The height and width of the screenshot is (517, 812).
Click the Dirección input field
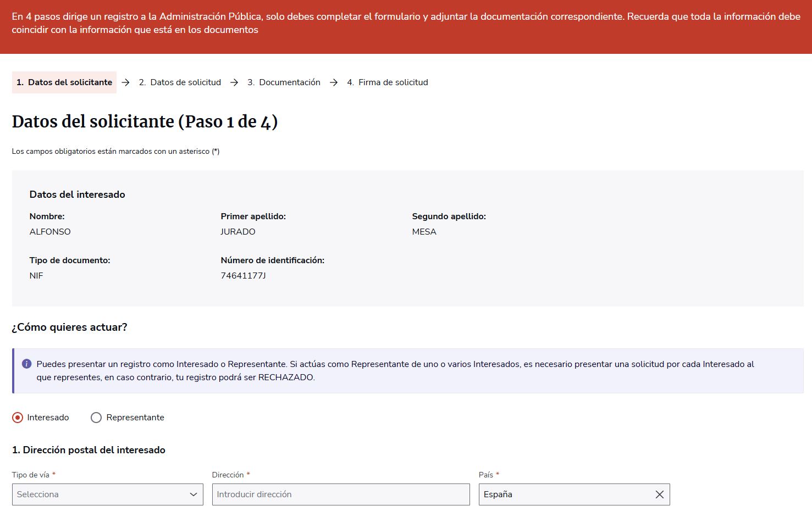point(341,494)
